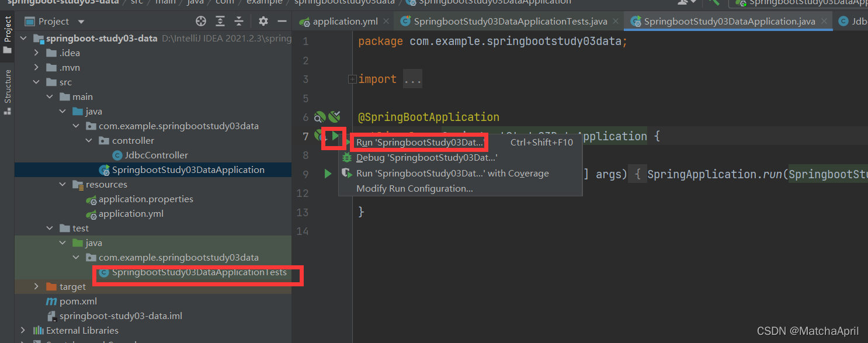The height and width of the screenshot is (343, 868).
Task: Choose Run 'SpringbootStudy03Dat...' menu item
Action: [x=460, y=142]
